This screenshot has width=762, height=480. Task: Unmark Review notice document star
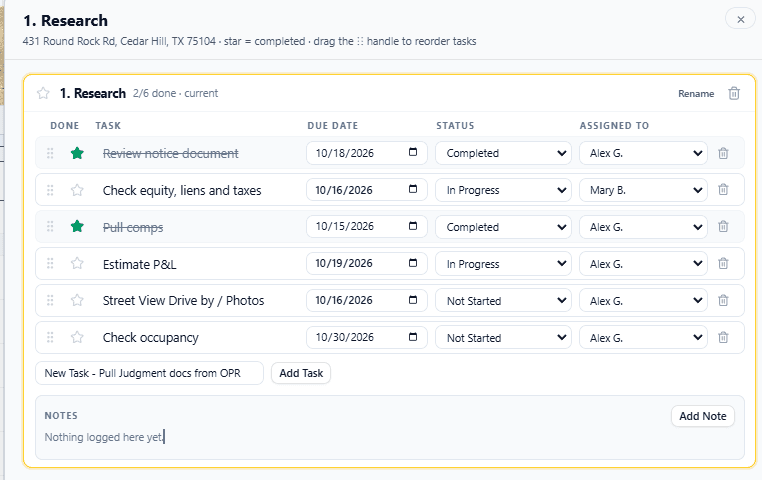[77, 154]
